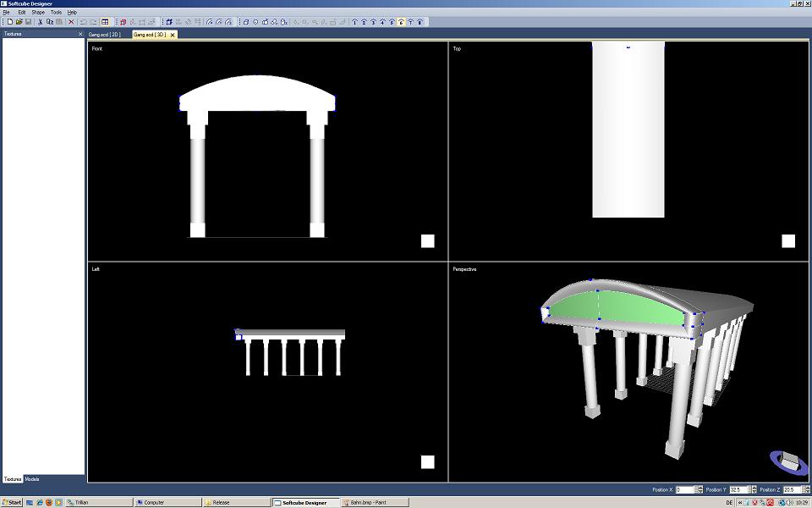Switch to the Models panel tab
Image resolution: width=812 pixels, height=508 pixels.
point(32,479)
